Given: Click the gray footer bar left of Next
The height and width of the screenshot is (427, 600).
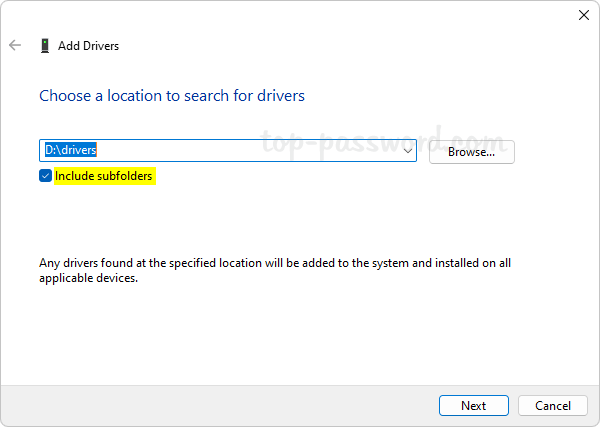Looking at the screenshot, I should (200, 405).
